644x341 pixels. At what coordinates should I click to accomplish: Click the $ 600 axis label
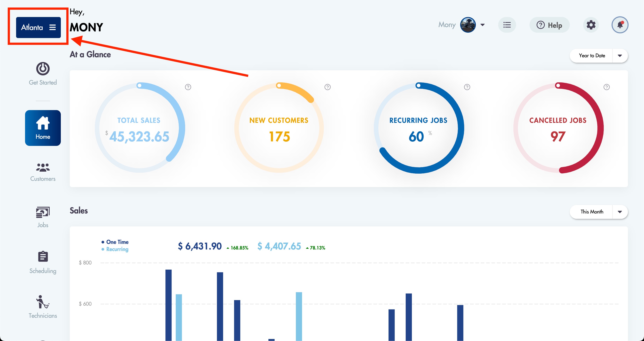click(85, 304)
